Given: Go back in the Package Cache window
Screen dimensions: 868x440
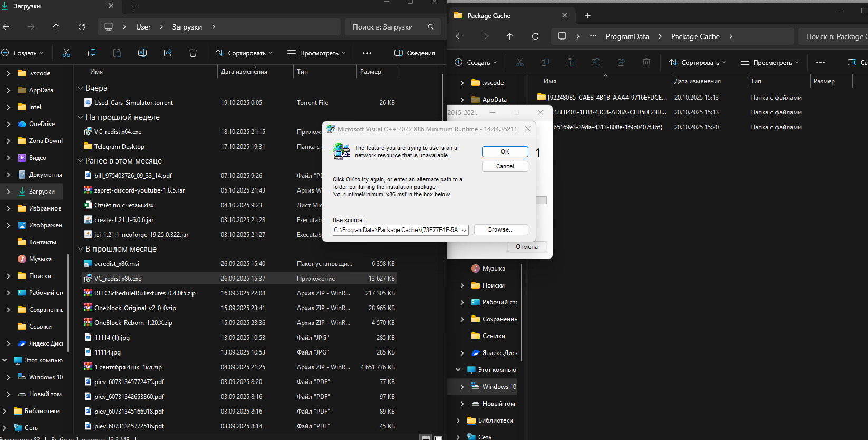Looking at the screenshot, I should pos(459,36).
